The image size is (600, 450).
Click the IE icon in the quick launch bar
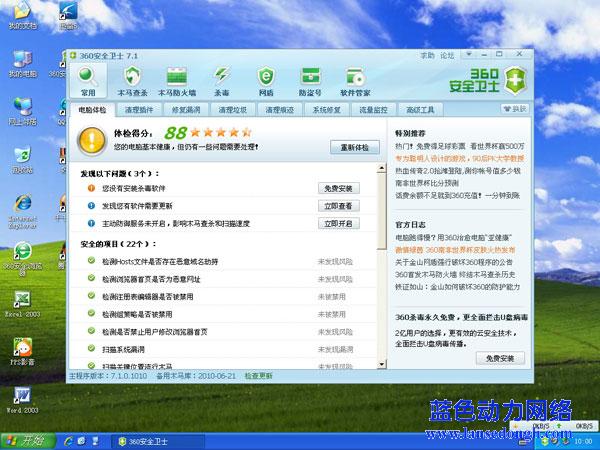(x=69, y=441)
